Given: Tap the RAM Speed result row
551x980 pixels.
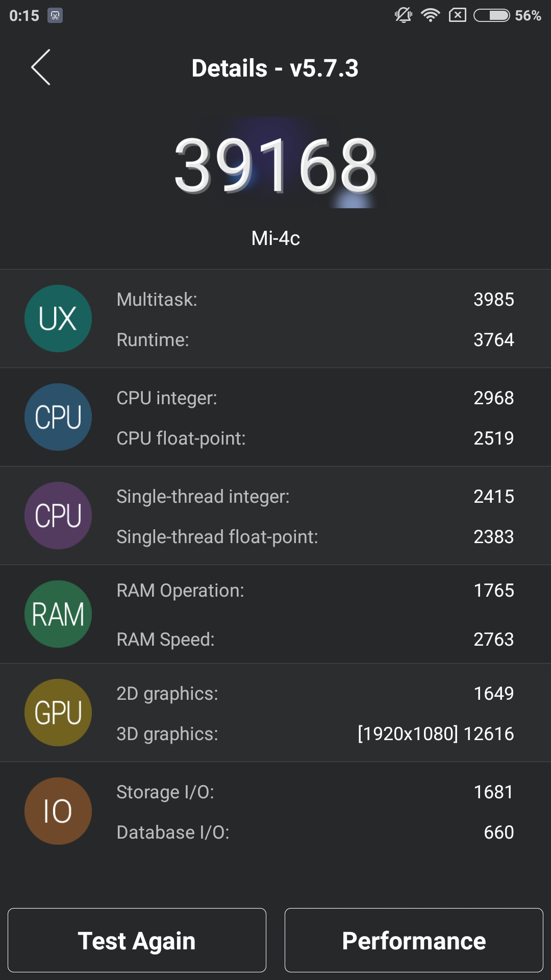Looking at the screenshot, I should [x=315, y=640].
